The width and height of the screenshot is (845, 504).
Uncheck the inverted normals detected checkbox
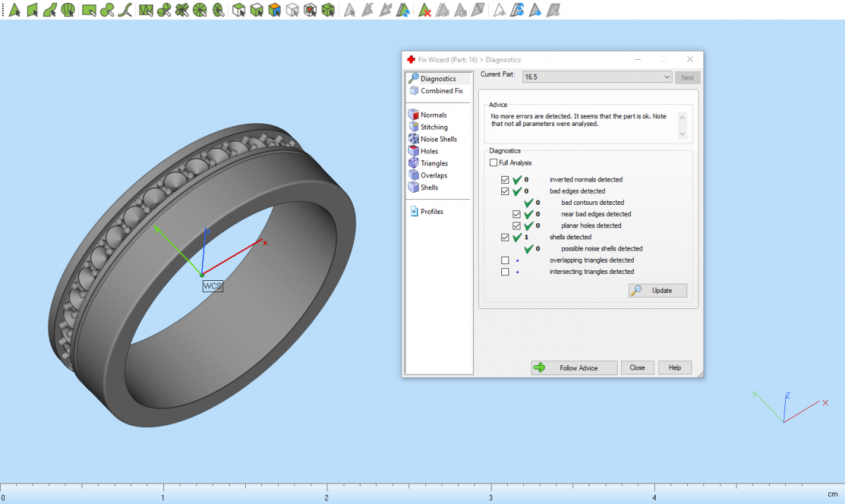click(505, 179)
